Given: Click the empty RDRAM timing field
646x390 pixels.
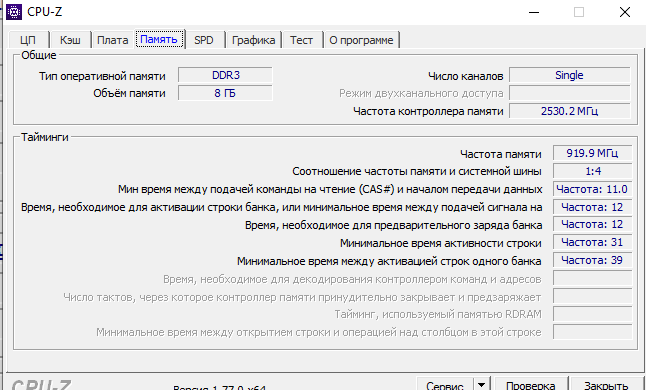Looking at the screenshot, I should coord(592,314).
